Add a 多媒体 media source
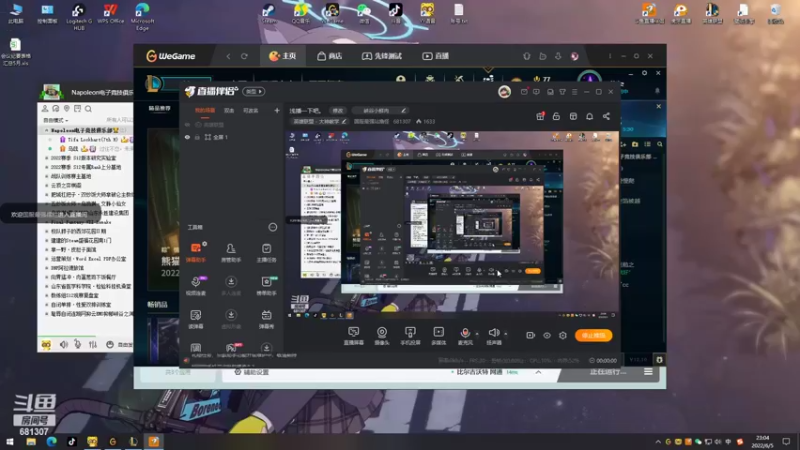 point(438,336)
